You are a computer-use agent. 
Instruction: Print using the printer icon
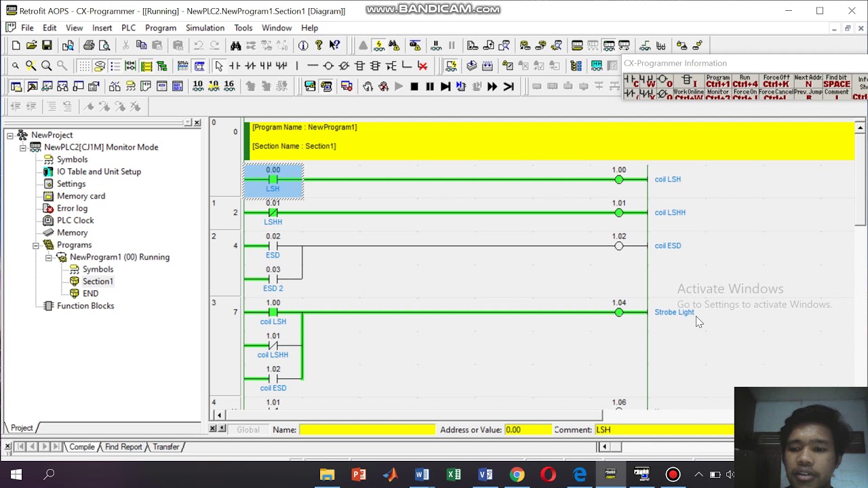89,45
